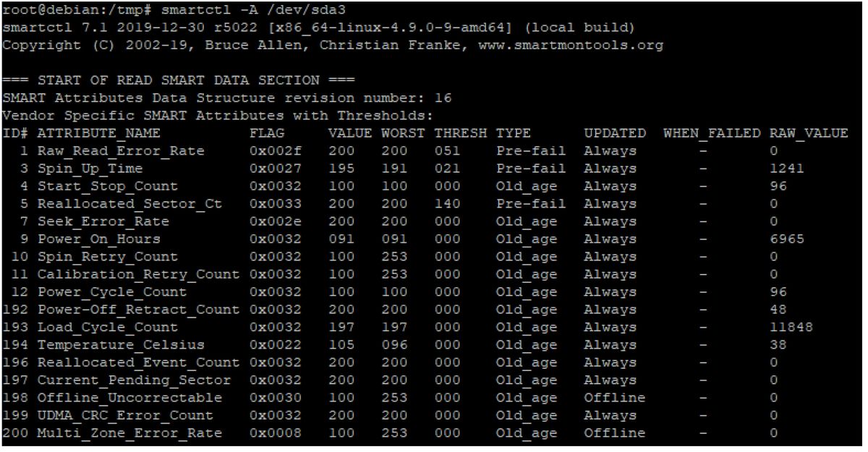Click the RAW_VALUE column header

tap(809, 134)
